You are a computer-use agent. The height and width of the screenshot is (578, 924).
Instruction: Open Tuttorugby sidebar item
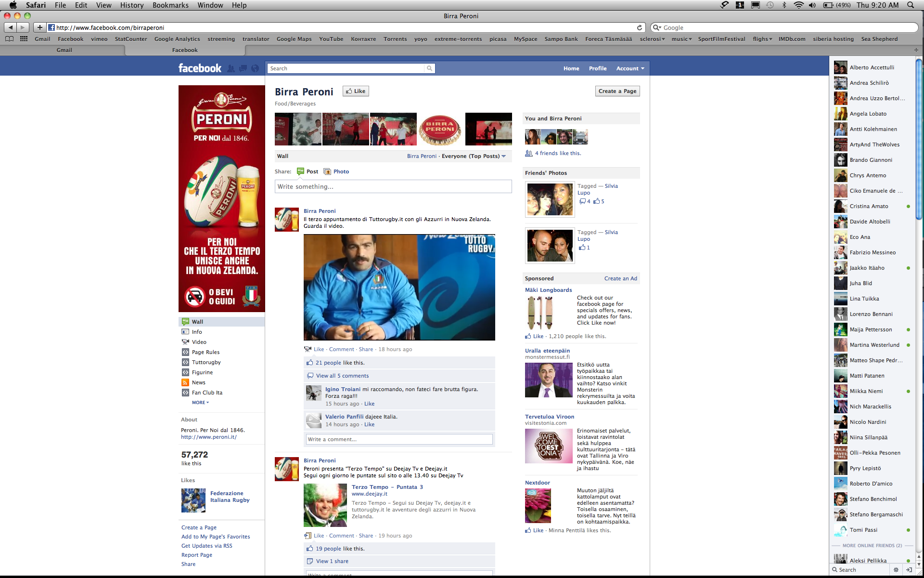[x=206, y=362]
